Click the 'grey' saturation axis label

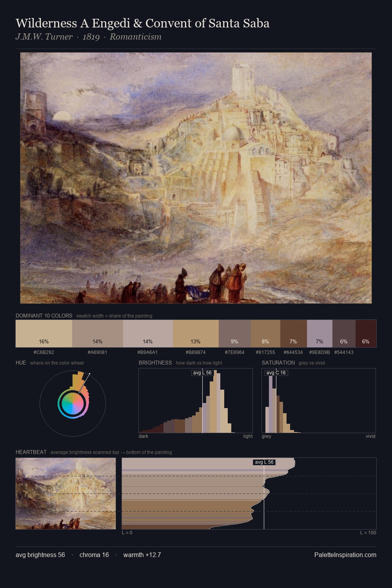[x=267, y=436]
